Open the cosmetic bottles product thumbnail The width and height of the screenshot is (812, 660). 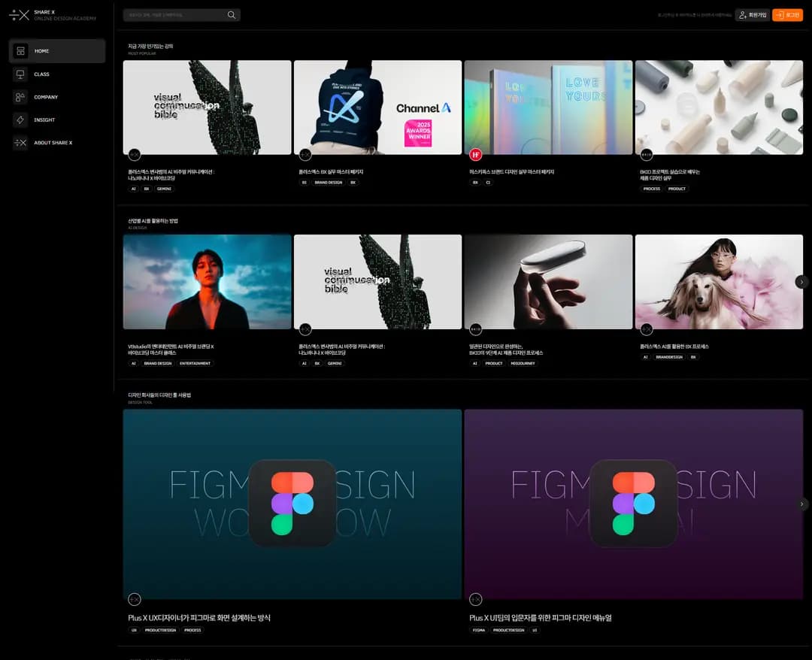tap(719, 107)
